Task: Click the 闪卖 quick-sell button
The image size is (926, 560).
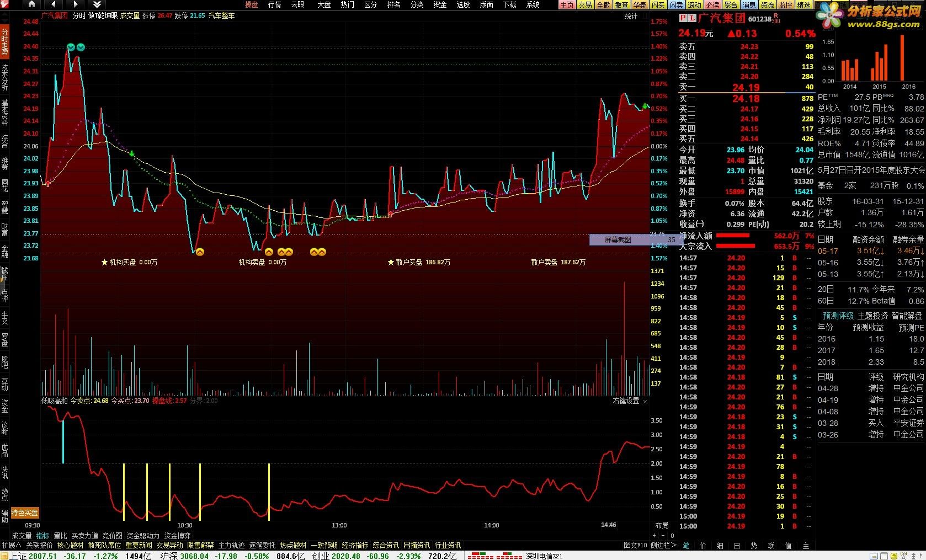Action: tap(676, 5)
